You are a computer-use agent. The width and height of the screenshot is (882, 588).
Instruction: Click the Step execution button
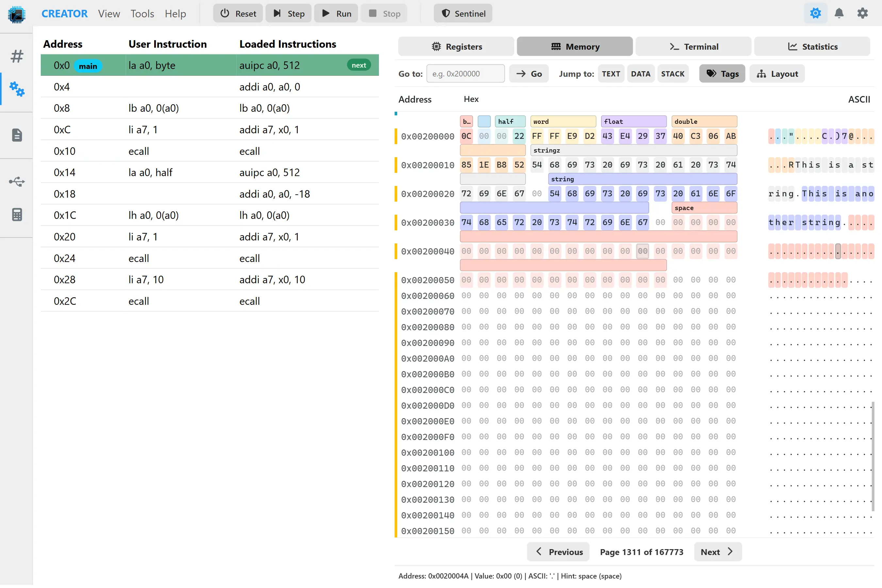tap(288, 13)
